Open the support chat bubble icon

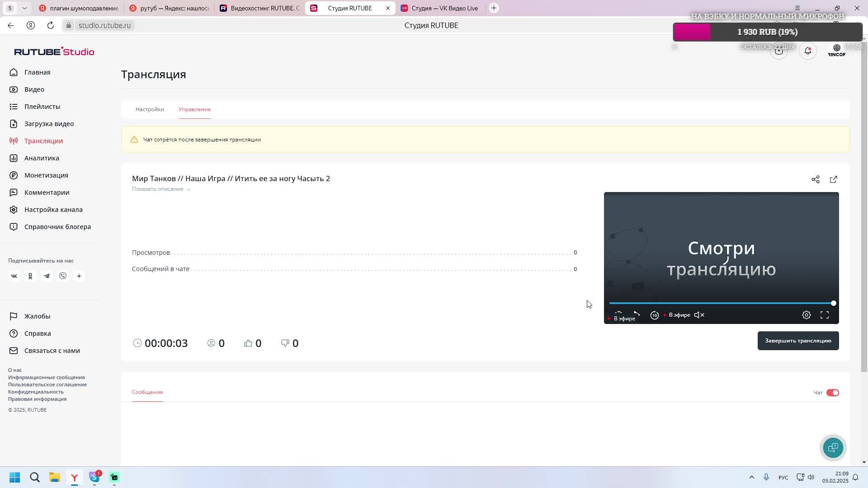pos(833,448)
